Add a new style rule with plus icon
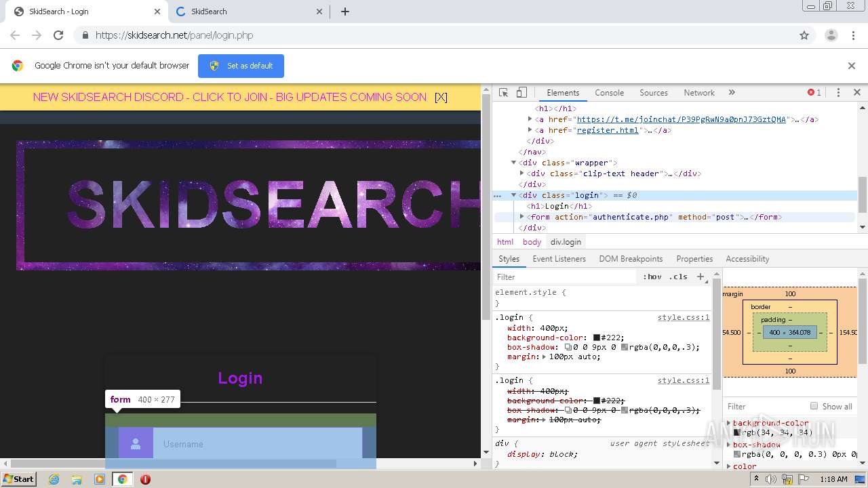Image resolution: width=868 pixels, height=488 pixels. click(x=701, y=277)
